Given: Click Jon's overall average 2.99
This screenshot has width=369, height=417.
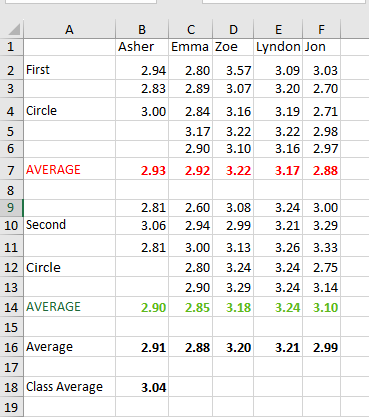Looking at the screenshot, I should pos(321,347).
